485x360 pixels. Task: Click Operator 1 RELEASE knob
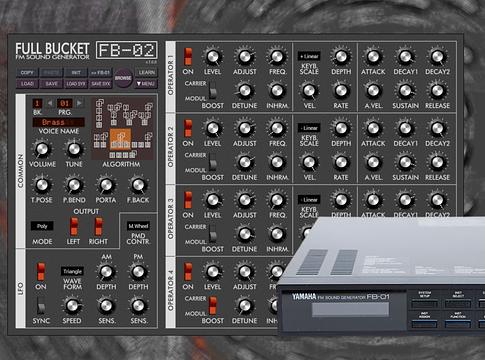[x=437, y=91]
